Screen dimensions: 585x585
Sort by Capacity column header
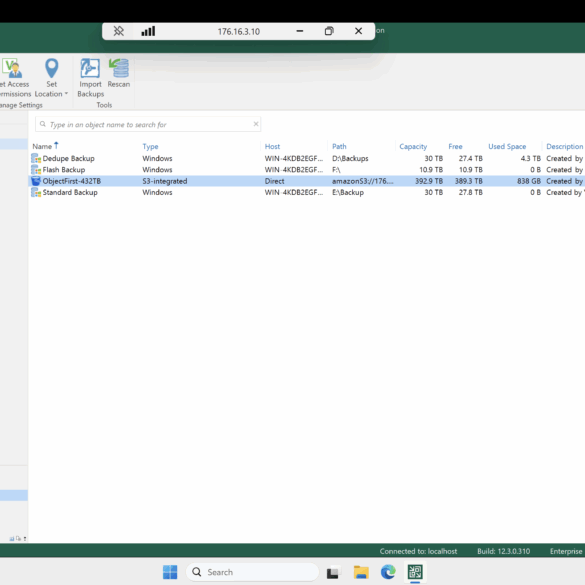413,146
